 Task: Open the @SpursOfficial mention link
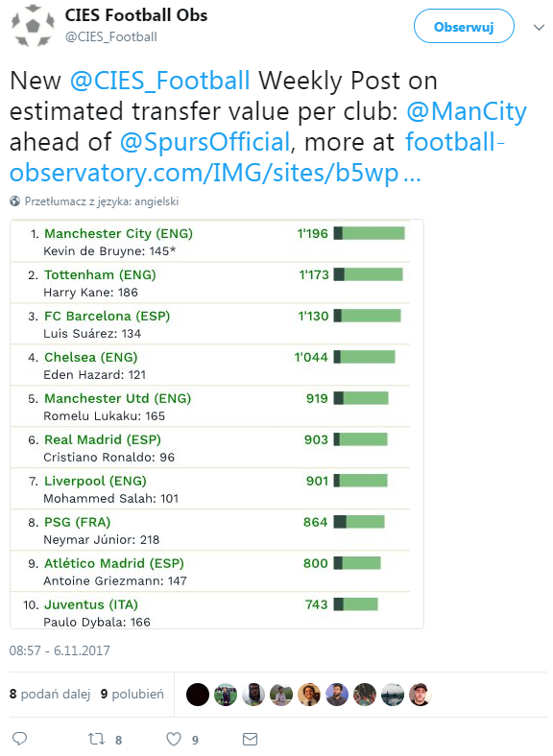[x=205, y=142]
